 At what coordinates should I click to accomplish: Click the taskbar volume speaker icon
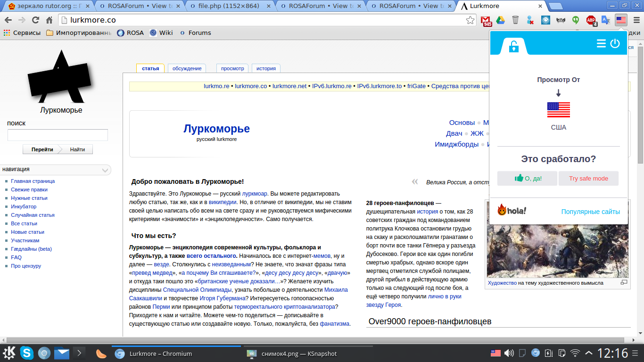509,353
